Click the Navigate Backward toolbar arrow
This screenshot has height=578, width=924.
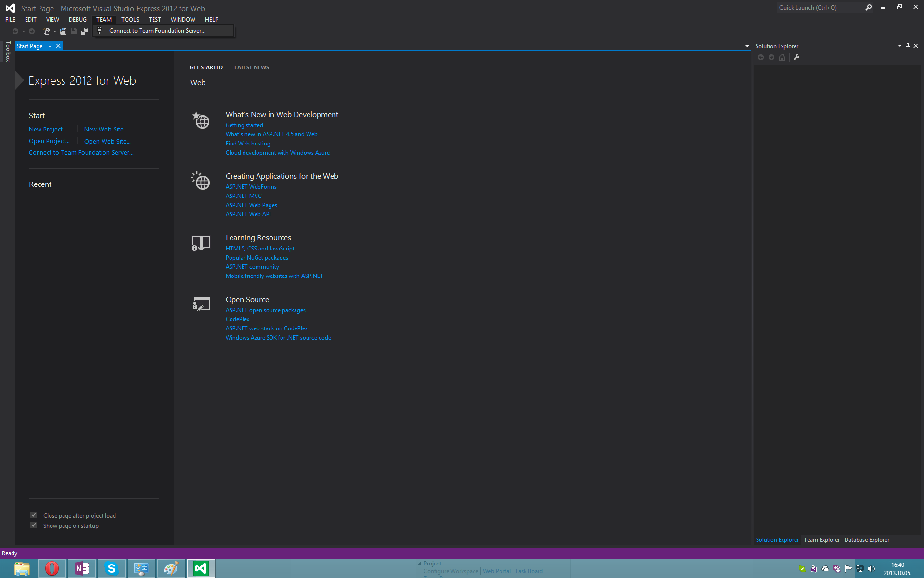click(15, 31)
